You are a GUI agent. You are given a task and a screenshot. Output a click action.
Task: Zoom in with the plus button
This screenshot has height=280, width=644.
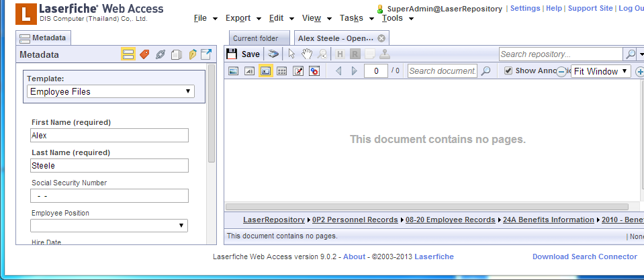click(x=639, y=72)
